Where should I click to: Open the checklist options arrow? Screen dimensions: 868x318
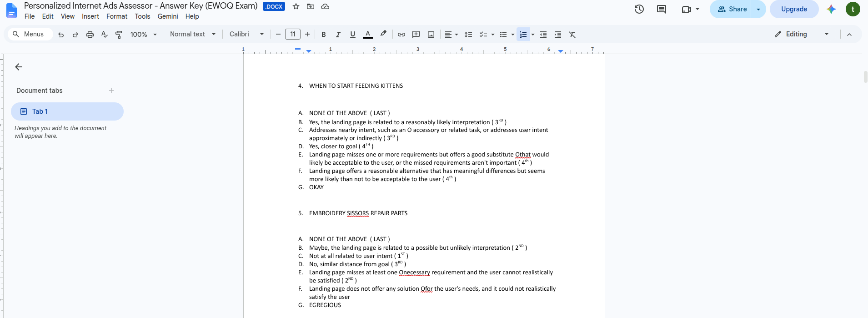[493, 35]
